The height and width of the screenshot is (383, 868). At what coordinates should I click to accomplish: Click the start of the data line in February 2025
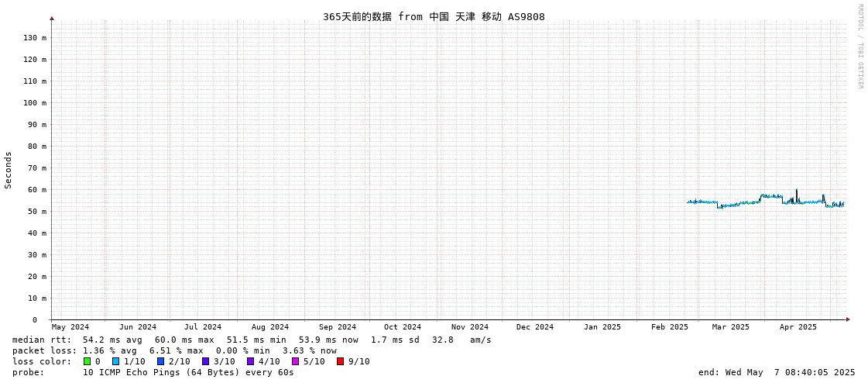[x=688, y=202]
